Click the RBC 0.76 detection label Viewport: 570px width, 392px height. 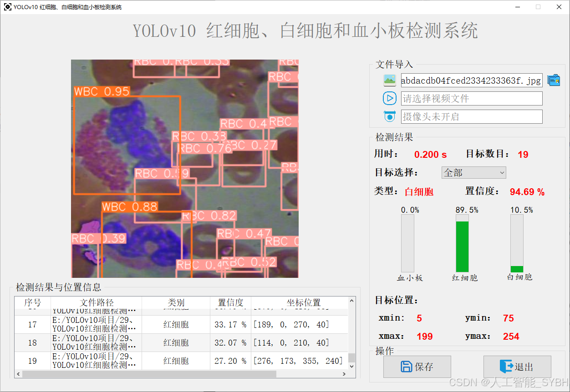pyautogui.click(x=205, y=148)
